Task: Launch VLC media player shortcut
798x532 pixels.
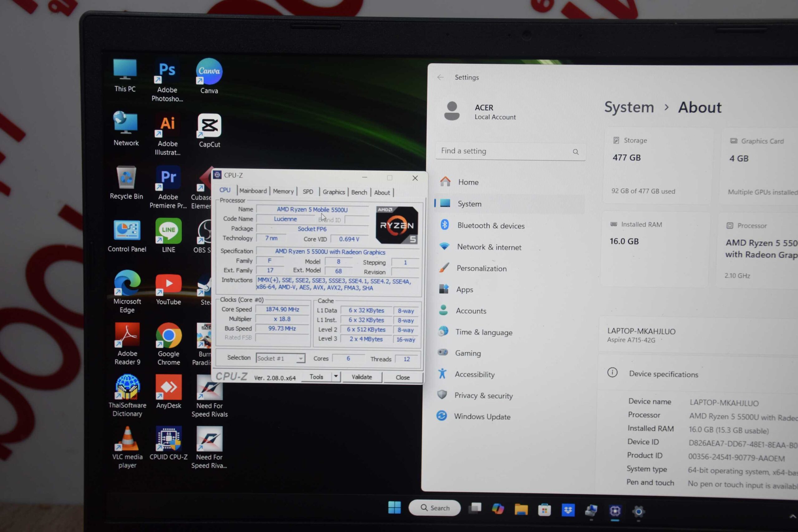Action: [x=127, y=447]
